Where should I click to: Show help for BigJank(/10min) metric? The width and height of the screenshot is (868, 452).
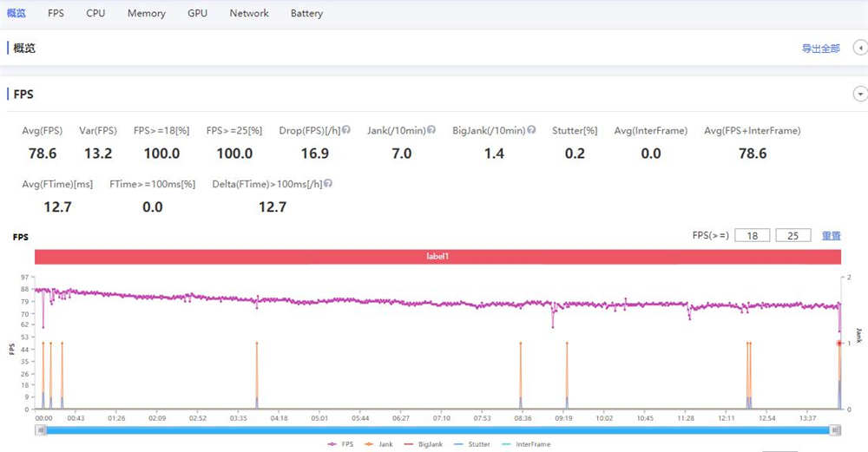click(x=531, y=129)
